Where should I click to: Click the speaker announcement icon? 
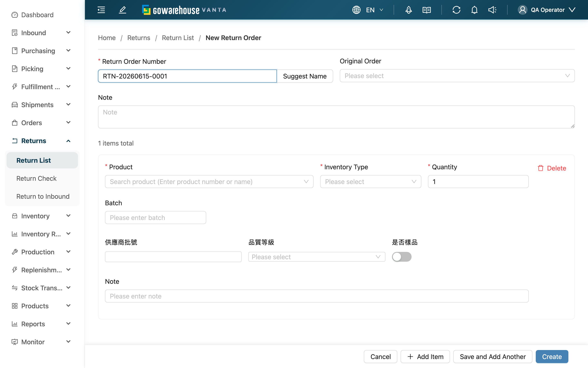(x=492, y=10)
